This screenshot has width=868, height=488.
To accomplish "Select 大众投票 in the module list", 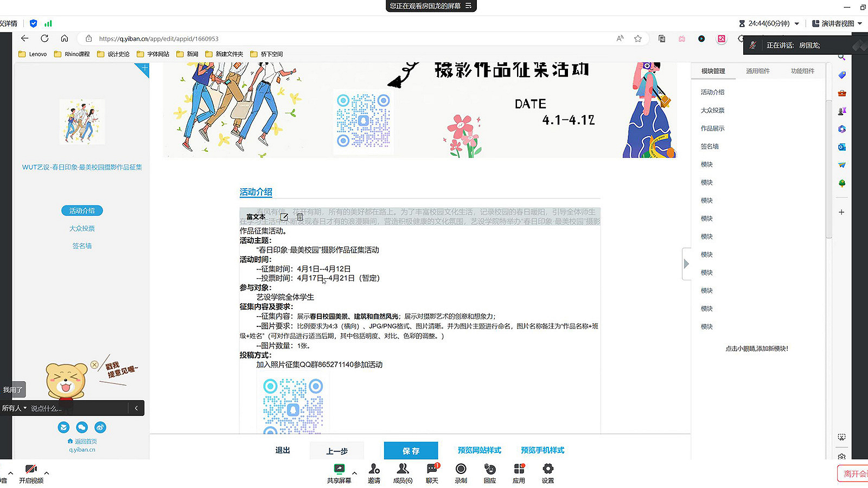I will point(712,110).
